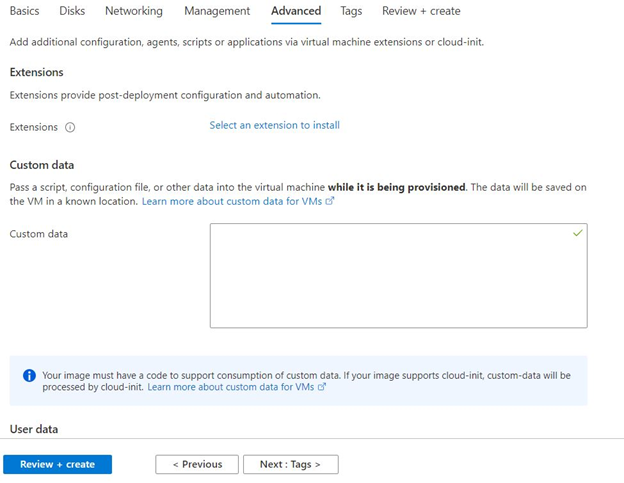The image size is (624, 483).
Task: Click the Advanced tab
Action: point(296,11)
